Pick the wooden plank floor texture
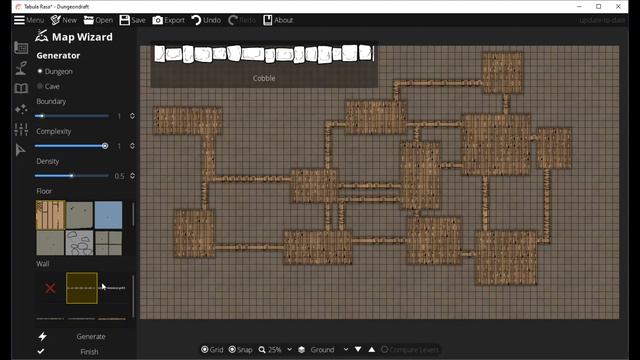 click(x=51, y=215)
